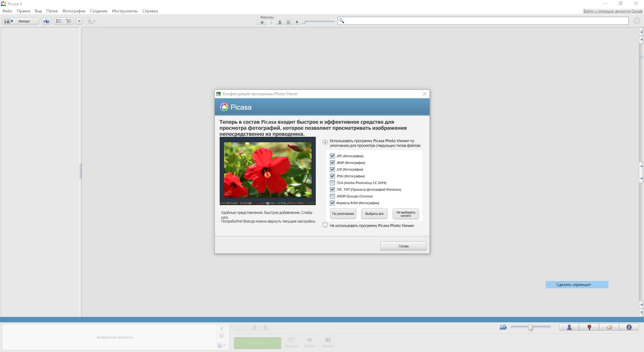Filter to show photos with faces
This screenshot has height=352, width=644.
[280, 22]
